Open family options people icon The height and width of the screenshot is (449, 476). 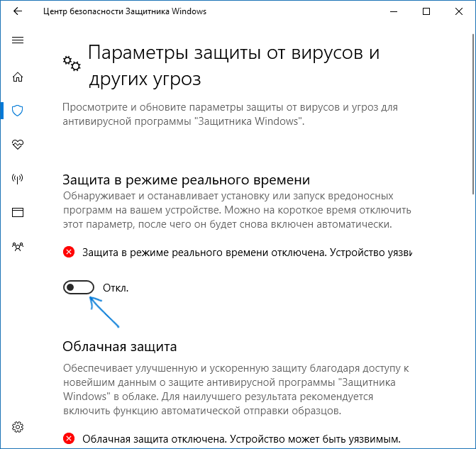(18, 247)
